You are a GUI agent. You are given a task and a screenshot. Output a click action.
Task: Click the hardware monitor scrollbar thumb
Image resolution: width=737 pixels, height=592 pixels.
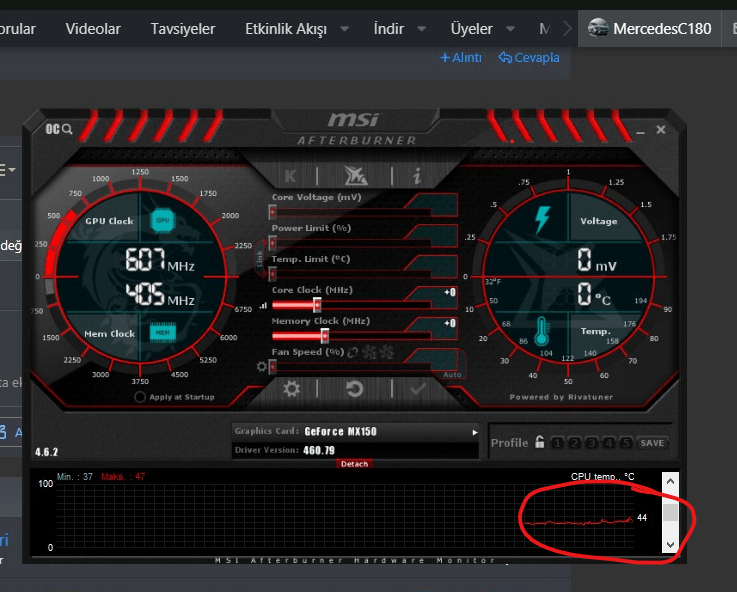click(x=670, y=512)
